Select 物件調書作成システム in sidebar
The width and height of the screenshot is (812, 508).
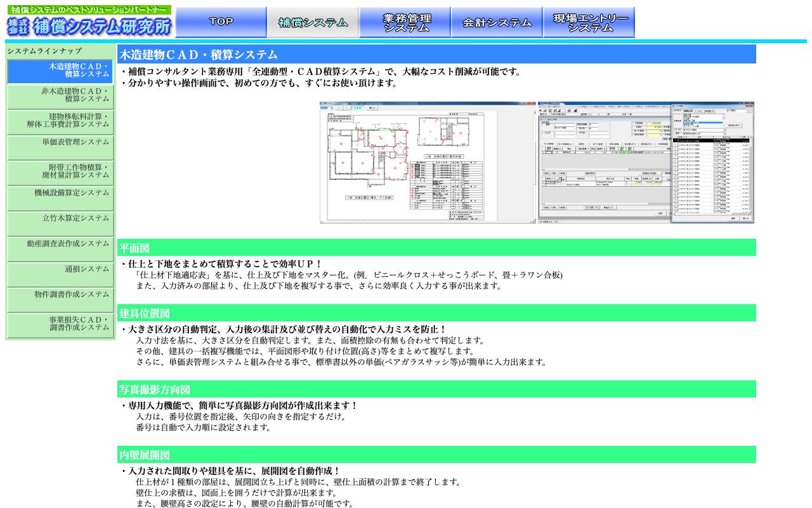[x=60, y=300]
